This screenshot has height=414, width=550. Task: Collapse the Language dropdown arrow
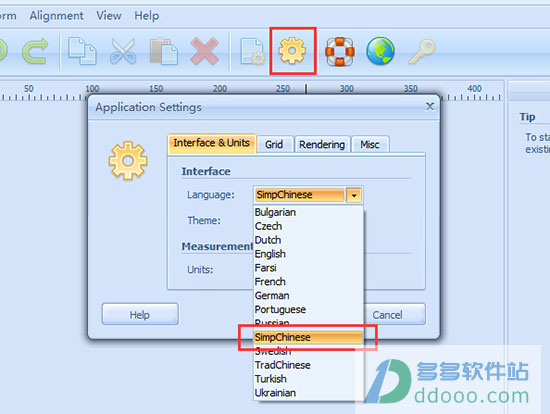point(354,195)
